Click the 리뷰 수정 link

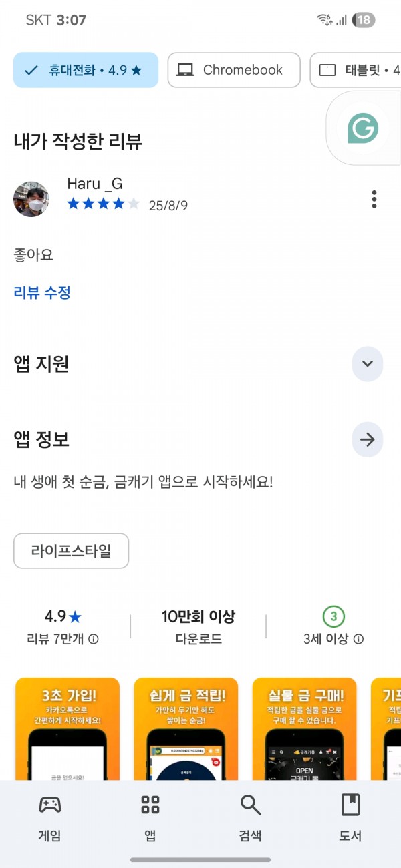[42, 292]
